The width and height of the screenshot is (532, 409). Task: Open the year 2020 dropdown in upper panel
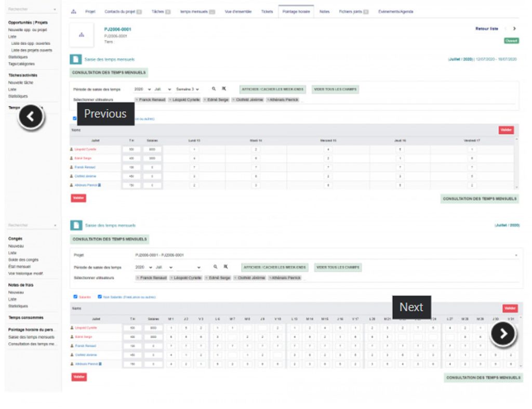click(x=142, y=89)
